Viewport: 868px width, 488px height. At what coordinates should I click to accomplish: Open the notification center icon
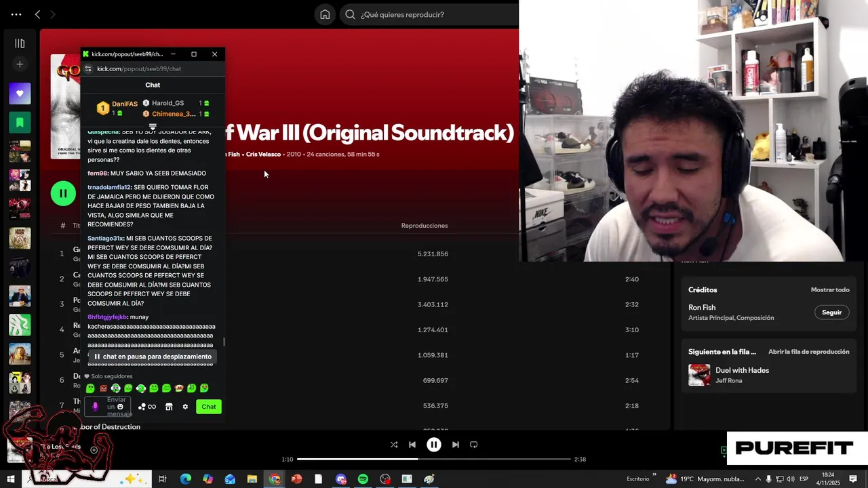point(853,479)
